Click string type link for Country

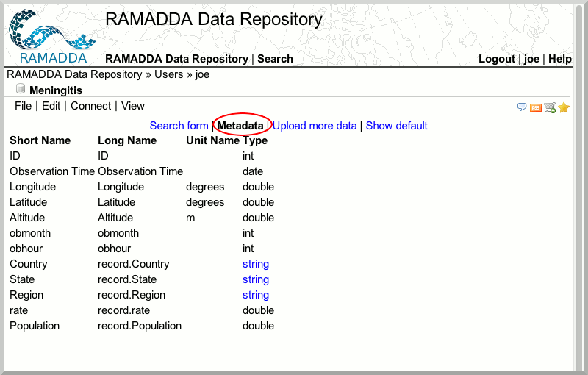(256, 264)
